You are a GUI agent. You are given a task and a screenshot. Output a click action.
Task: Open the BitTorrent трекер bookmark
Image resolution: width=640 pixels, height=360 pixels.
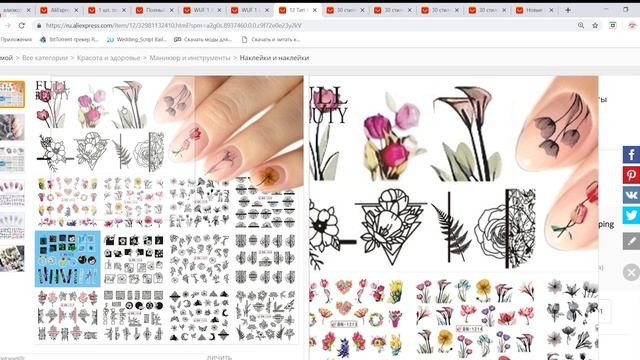69,40
